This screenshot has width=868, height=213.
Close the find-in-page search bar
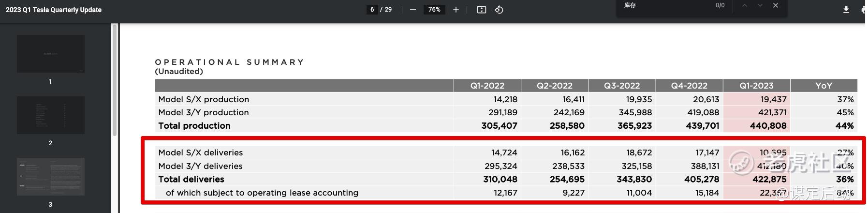click(776, 5)
